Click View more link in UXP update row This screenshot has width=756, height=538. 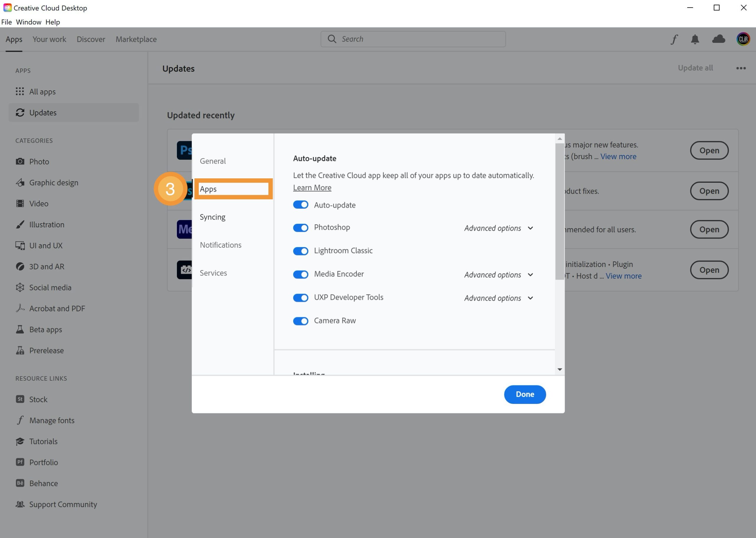tap(623, 276)
